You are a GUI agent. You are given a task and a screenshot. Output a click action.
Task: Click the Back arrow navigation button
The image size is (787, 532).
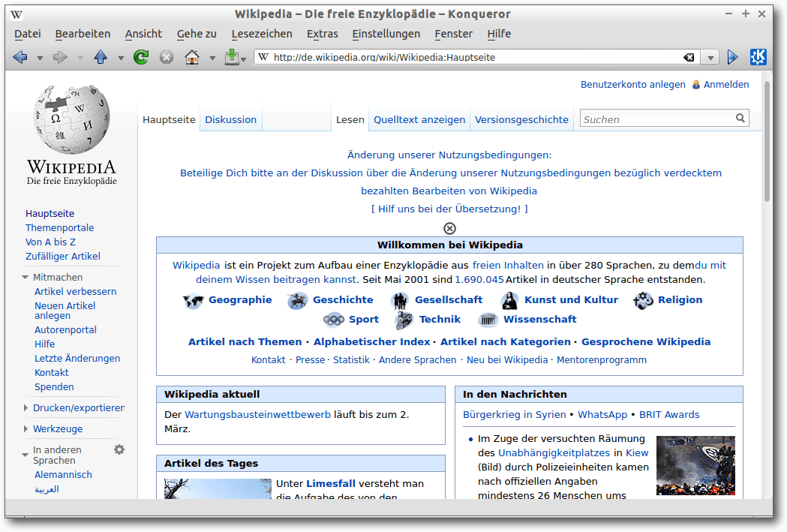pyautogui.click(x=20, y=57)
